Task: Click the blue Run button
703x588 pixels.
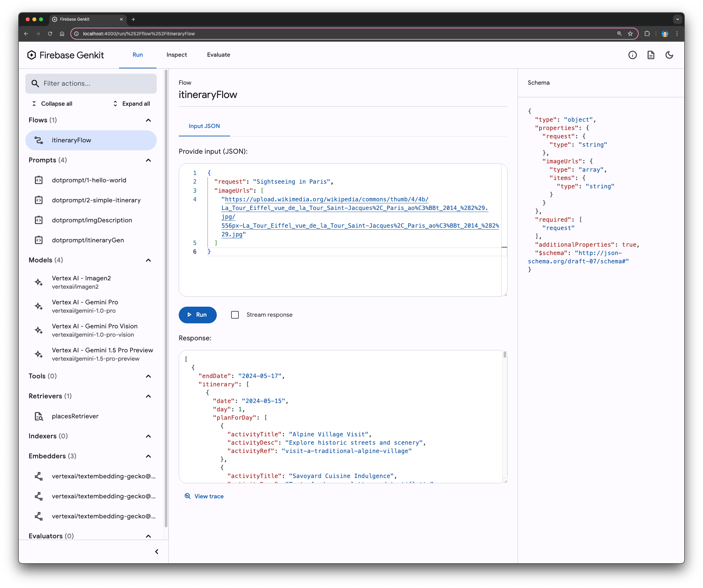Action: pyautogui.click(x=197, y=315)
